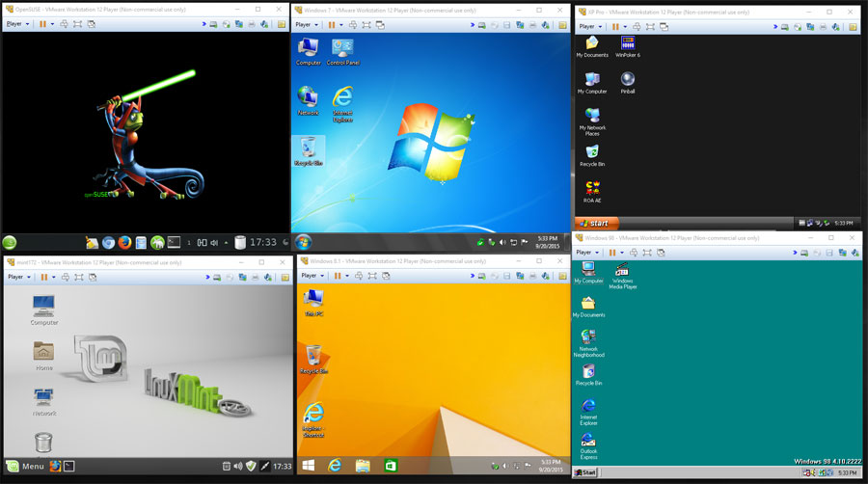Screen dimensions: 868x484
Task: Open Internet Explorer in Windows 8.1 taskbar
Action: [335, 466]
